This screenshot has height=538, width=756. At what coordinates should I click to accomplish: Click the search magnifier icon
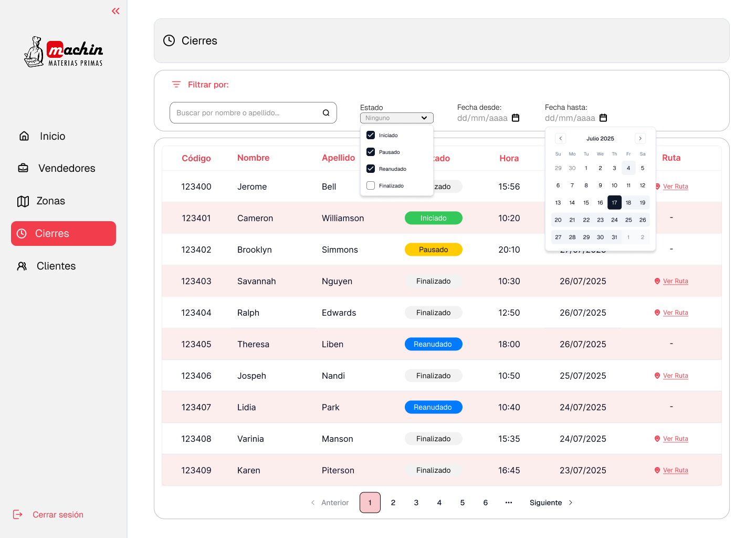pyautogui.click(x=326, y=113)
